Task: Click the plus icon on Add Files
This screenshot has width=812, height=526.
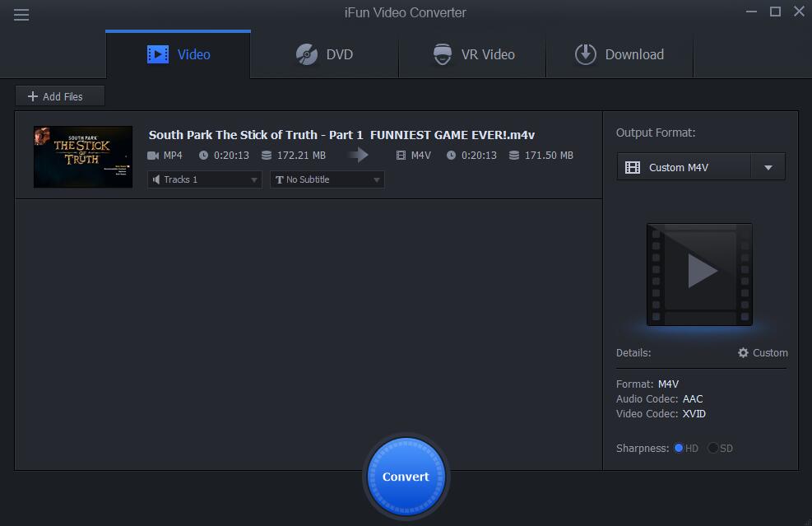Action: tap(33, 96)
